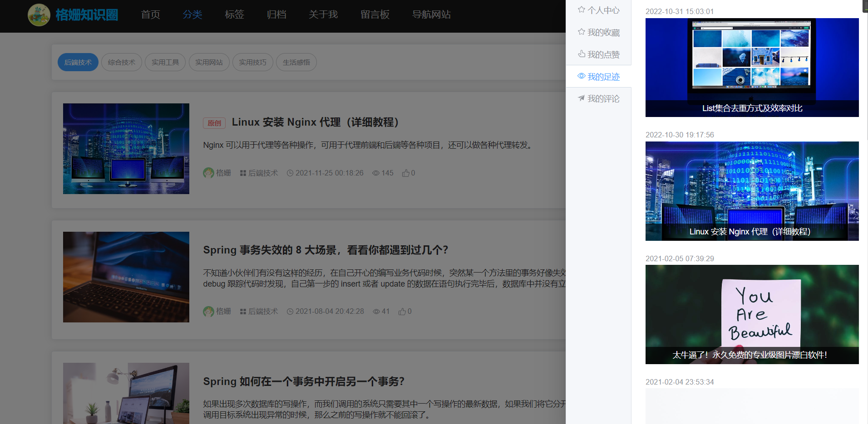Click the thumbs-up icon beside 我的点赞
This screenshot has width=868, height=424.
pyautogui.click(x=581, y=54)
